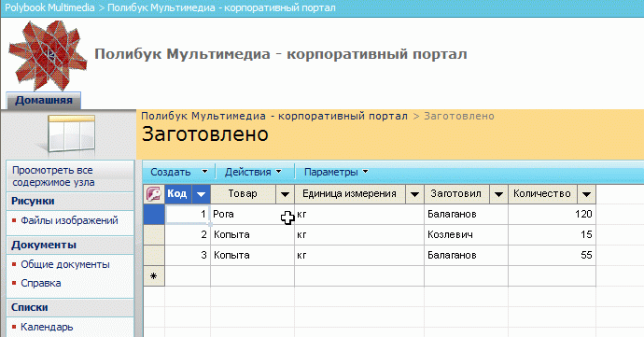Click the new row asterisk selector
The image size is (644, 337).
pyautogui.click(x=154, y=275)
